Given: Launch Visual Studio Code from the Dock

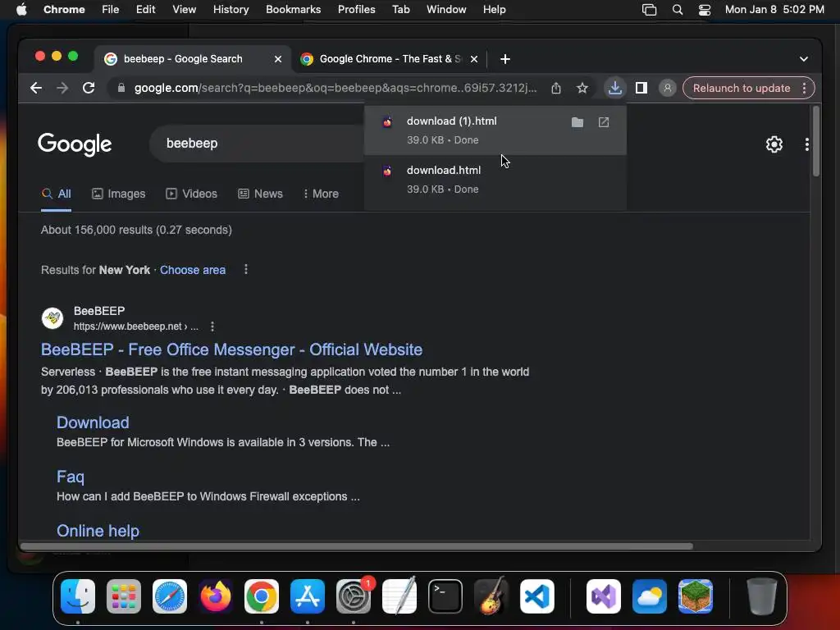Looking at the screenshot, I should tap(536, 596).
